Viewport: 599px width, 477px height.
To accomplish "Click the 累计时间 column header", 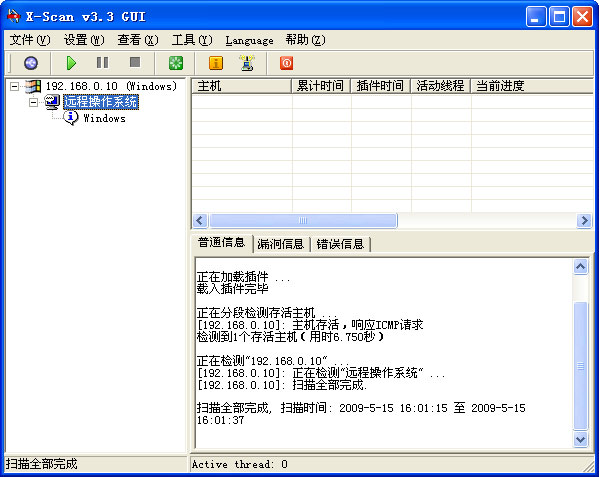I will 321,86.
